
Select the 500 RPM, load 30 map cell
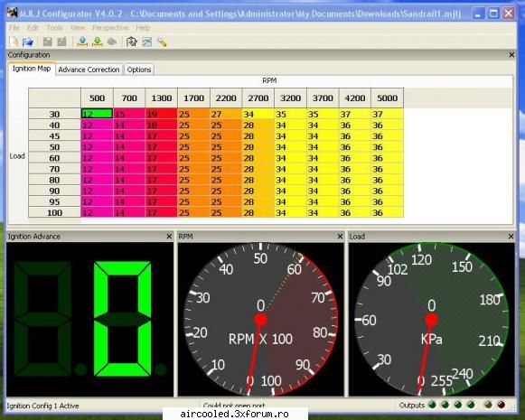(x=97, y=114)
